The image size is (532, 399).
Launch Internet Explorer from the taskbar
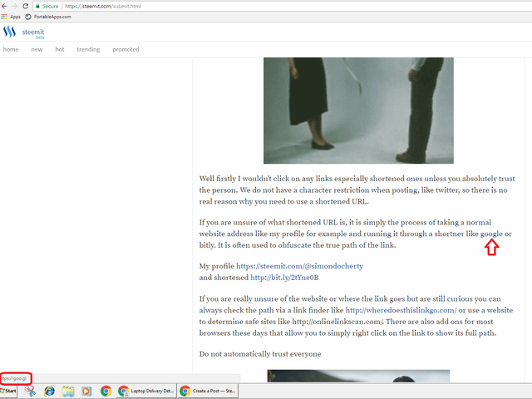point(50,392)
